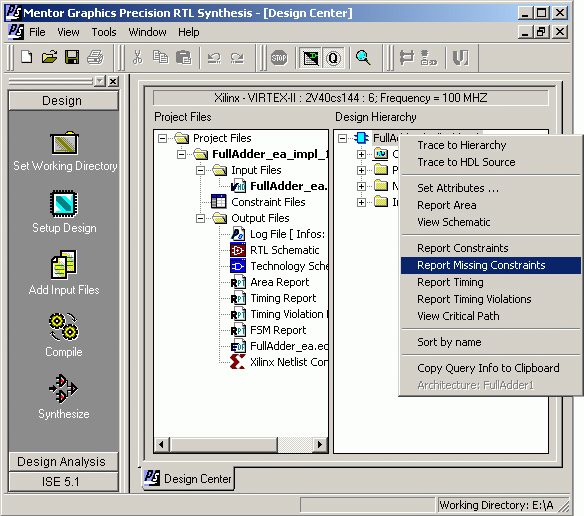
Task: Click the Set Working Directory icon
Action: pos(65,143)
